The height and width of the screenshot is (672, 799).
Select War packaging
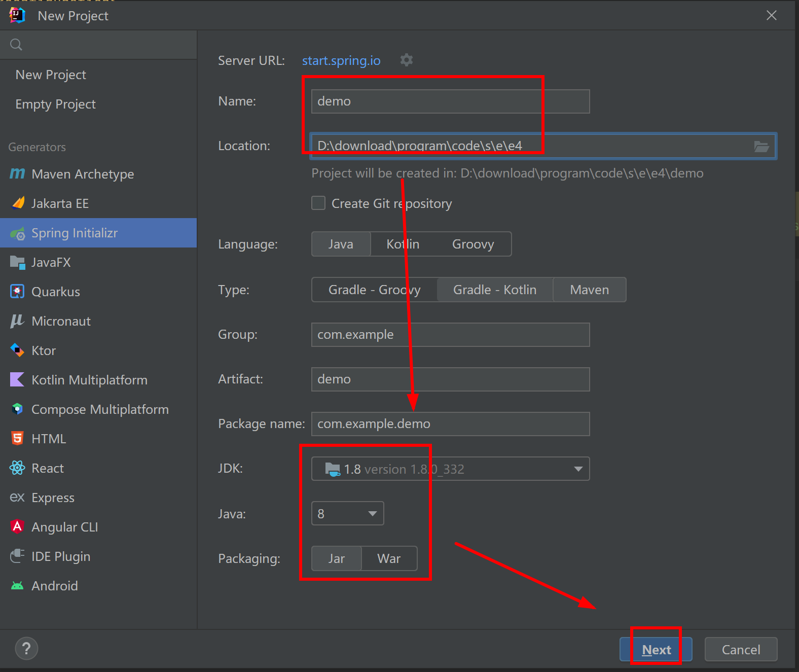389,558
